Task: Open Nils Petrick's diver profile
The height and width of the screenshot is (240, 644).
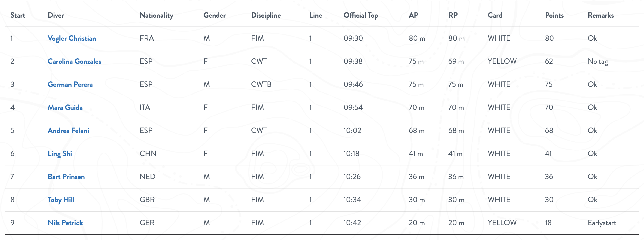Action: tap(65, 223)
